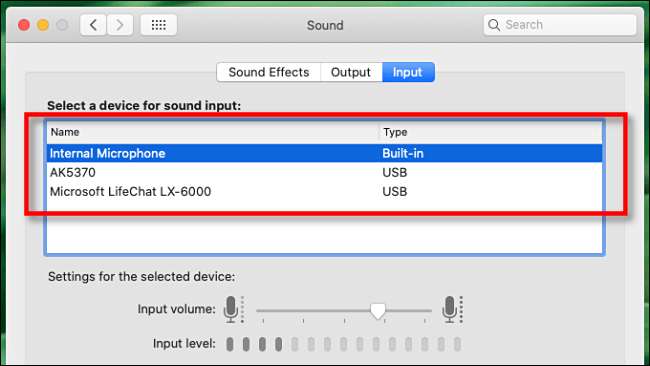Screen dimensions: 650x366
Task: Click the red close window button
Action: point(24,25)
